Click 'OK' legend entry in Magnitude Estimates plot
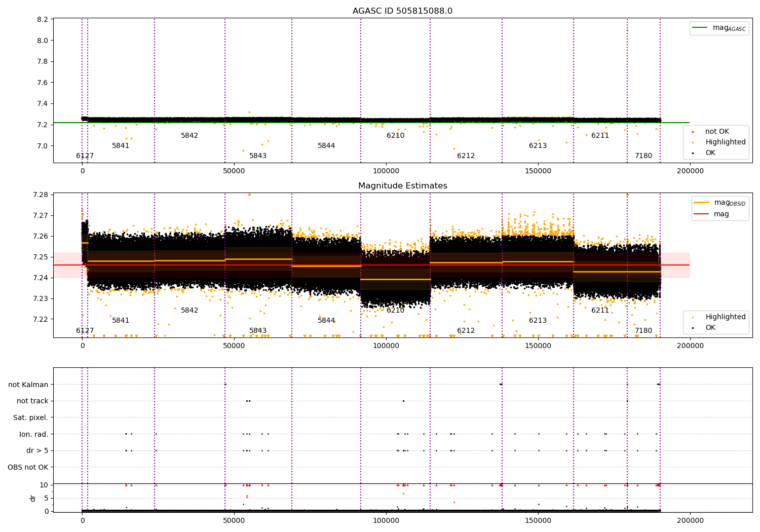 pos(704,328)
